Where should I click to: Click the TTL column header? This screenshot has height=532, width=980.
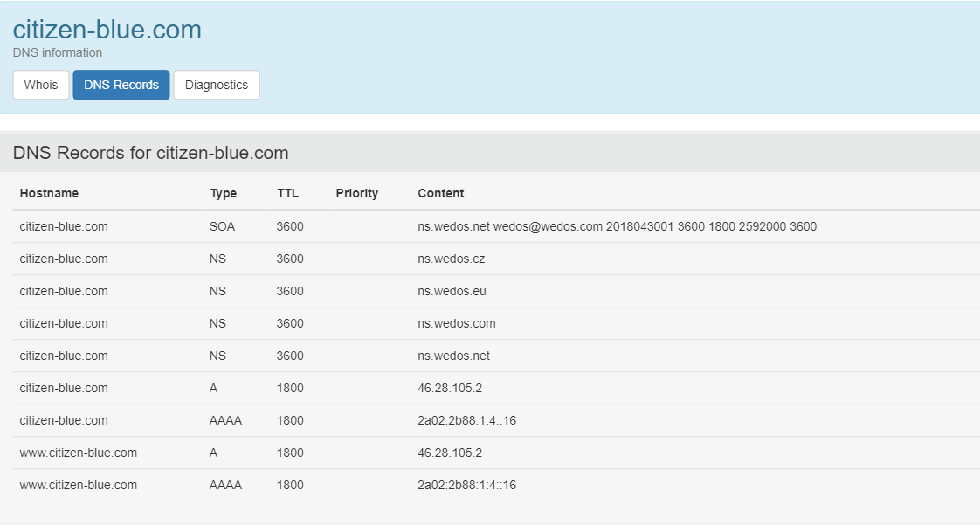tap(287, 193)
